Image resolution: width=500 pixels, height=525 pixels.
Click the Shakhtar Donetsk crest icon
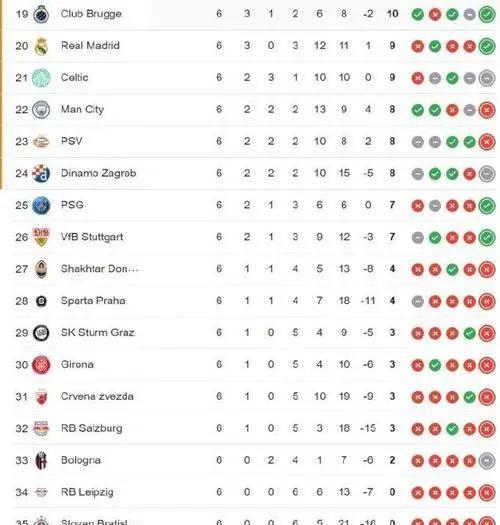coord(41,269)
